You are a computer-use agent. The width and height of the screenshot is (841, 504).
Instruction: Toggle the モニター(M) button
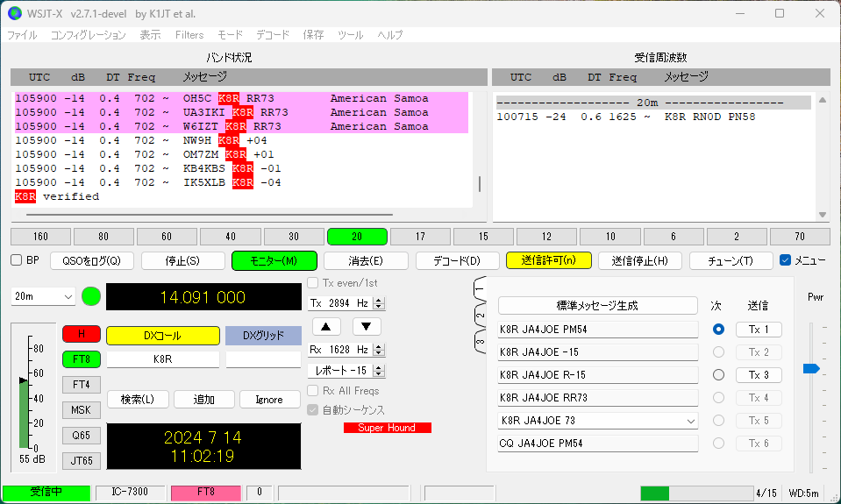point(274,260)
